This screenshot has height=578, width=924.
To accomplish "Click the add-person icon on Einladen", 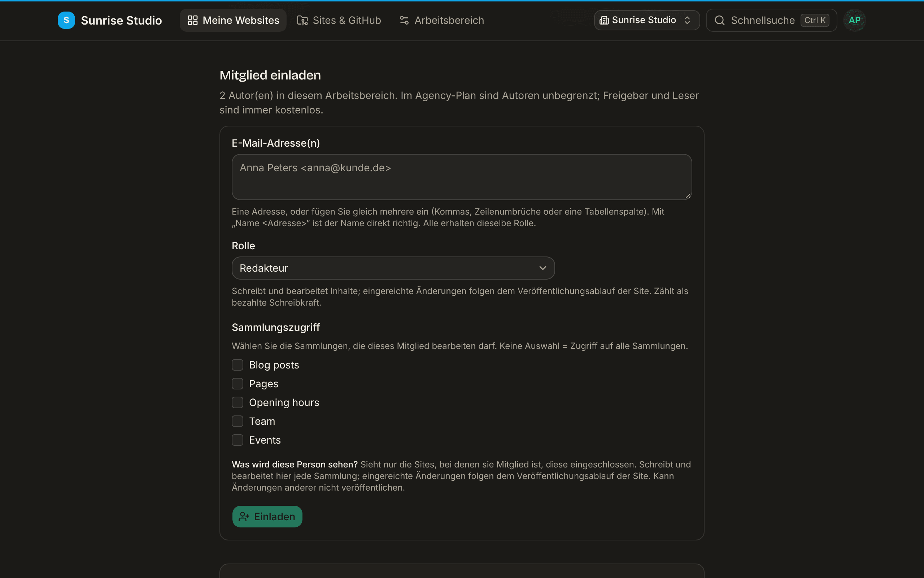I will point(244,517).
